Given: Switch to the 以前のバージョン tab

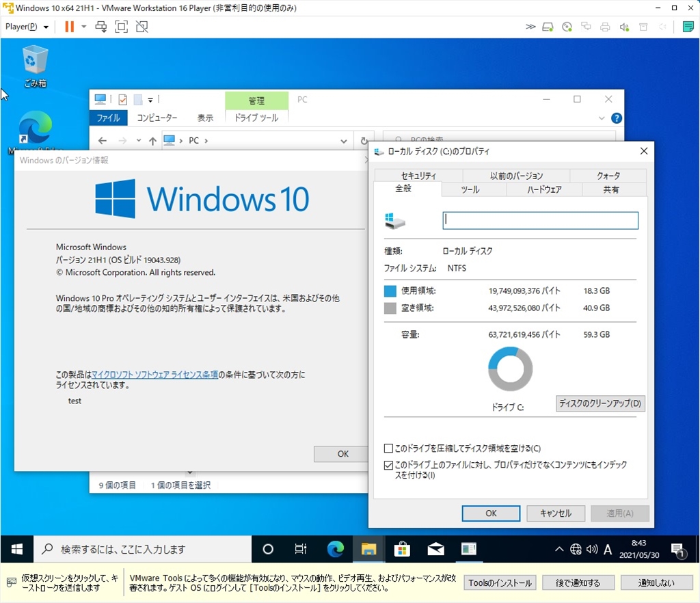Looking at the screenshot, I should 516,176.
